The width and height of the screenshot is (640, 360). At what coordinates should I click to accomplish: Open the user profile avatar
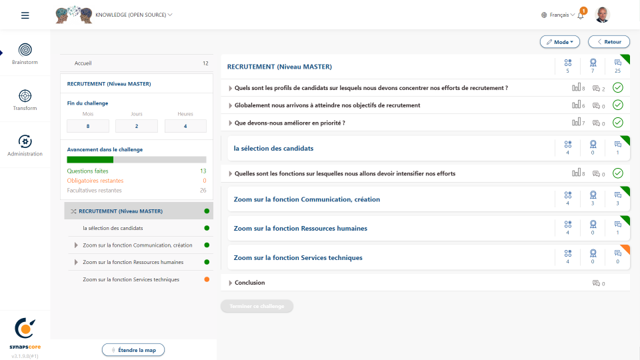coord(602,15)
